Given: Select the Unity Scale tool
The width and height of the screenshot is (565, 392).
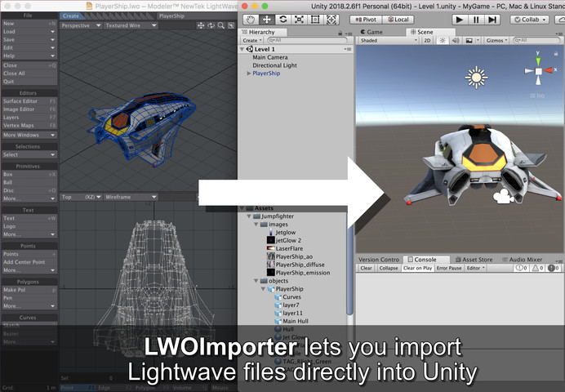Looking at the screenshot, I should click(299, 20).
